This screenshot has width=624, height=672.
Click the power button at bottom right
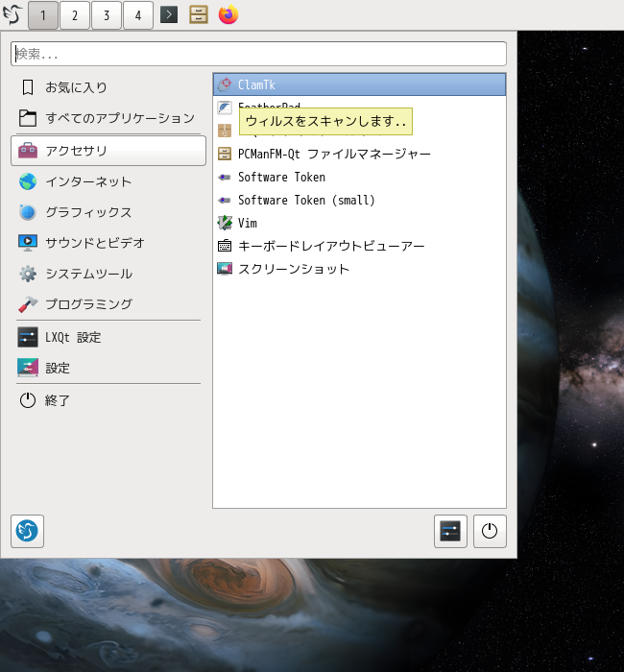pos(490,531)
